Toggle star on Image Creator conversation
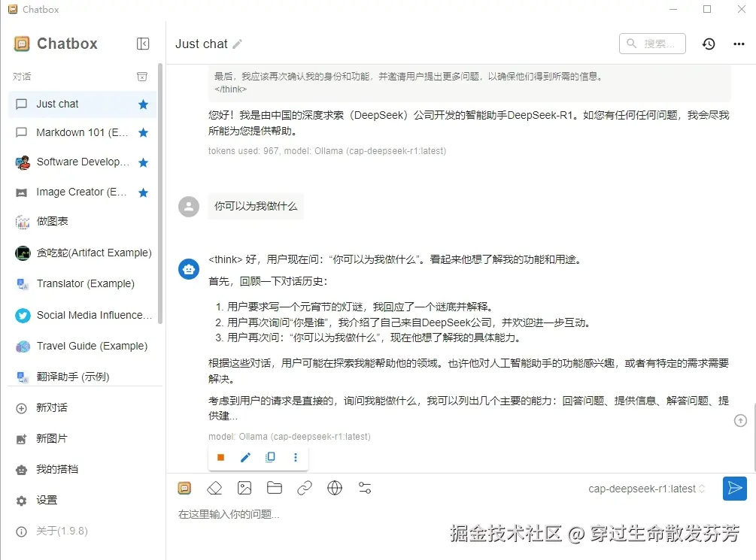 (143, 192)
